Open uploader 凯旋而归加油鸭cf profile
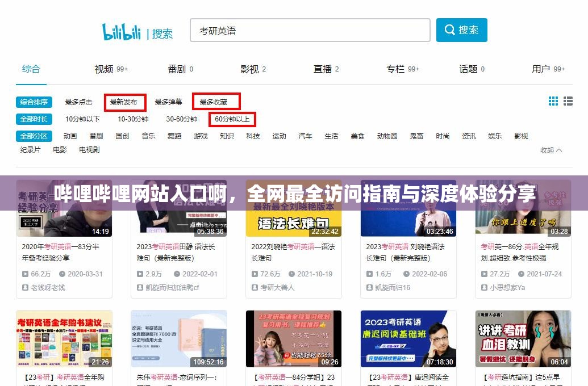588x386 pixels. click(x=168, y=287)
